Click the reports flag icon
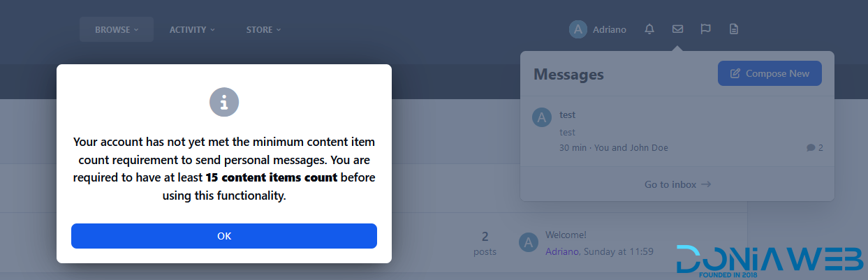 pyautogui.click(x=705, y=29)
